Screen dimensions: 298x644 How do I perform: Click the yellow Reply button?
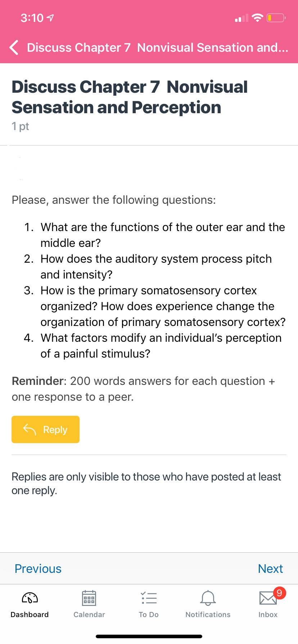tap(45, 429)
